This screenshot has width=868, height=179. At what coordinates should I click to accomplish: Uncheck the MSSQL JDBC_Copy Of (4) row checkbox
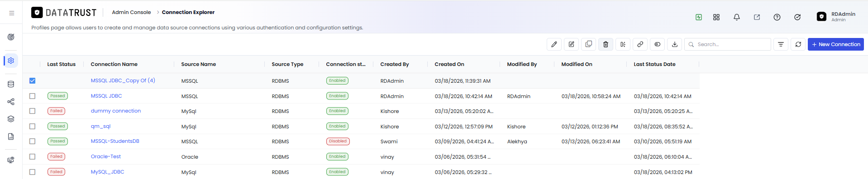click(32, 81)
